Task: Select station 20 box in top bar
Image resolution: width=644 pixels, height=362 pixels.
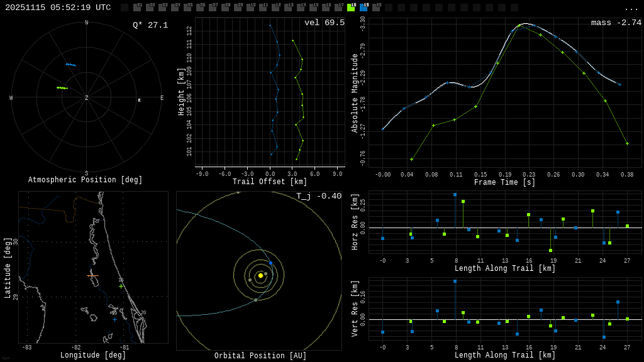Action: point(376,8)
